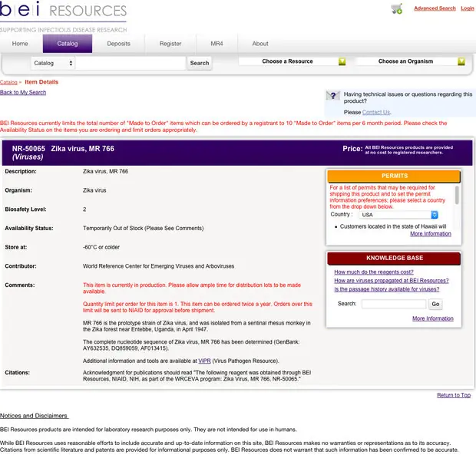This screenshot has width=476, height=458.
Task: Open 'How are viruses propagated' link
Action: coord(392,281)
